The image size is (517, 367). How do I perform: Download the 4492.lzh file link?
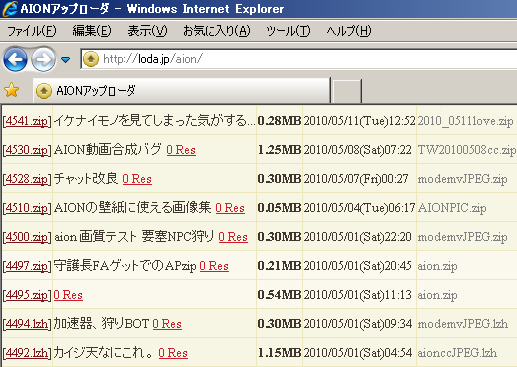click(27, 353)
